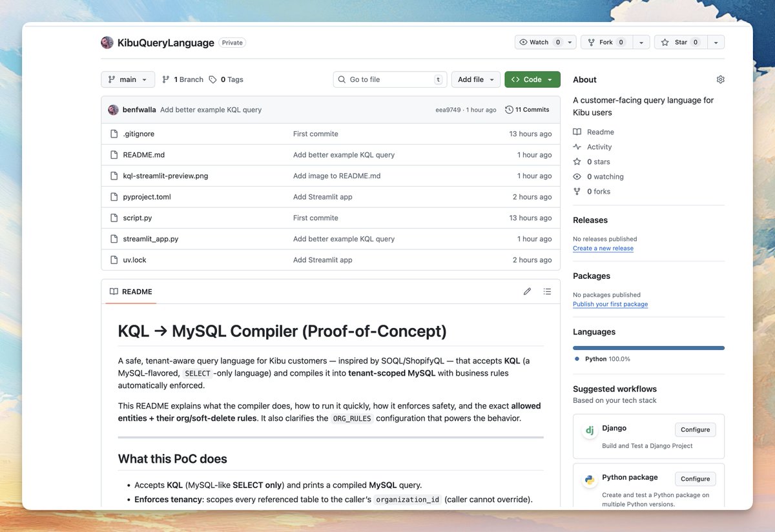
Task: Click the file icon next to README.md
Action: [x=114, y=155]
